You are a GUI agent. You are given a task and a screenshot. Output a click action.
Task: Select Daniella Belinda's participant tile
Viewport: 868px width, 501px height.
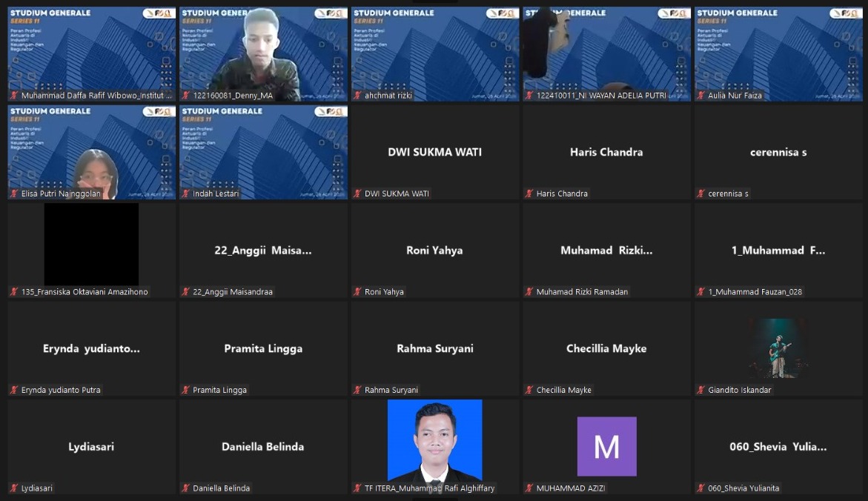pos(263,446)
